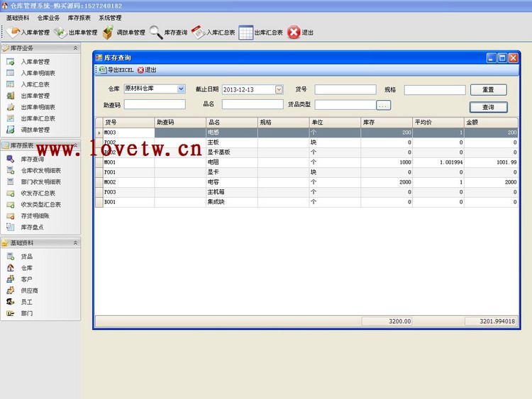Open 入库单管理 from the top toolbar
The image size is (532, 399).
pyautogui.click(x=28, y=33)
